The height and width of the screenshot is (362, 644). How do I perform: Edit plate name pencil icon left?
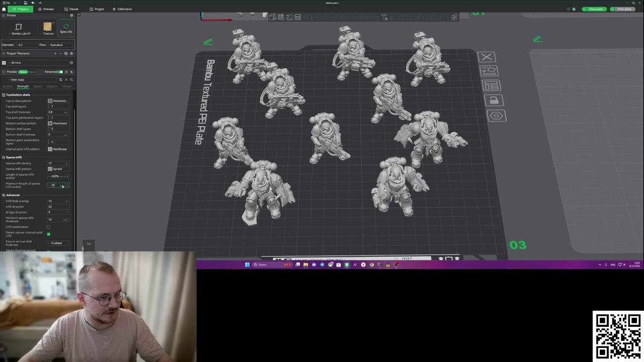[208, 41]
